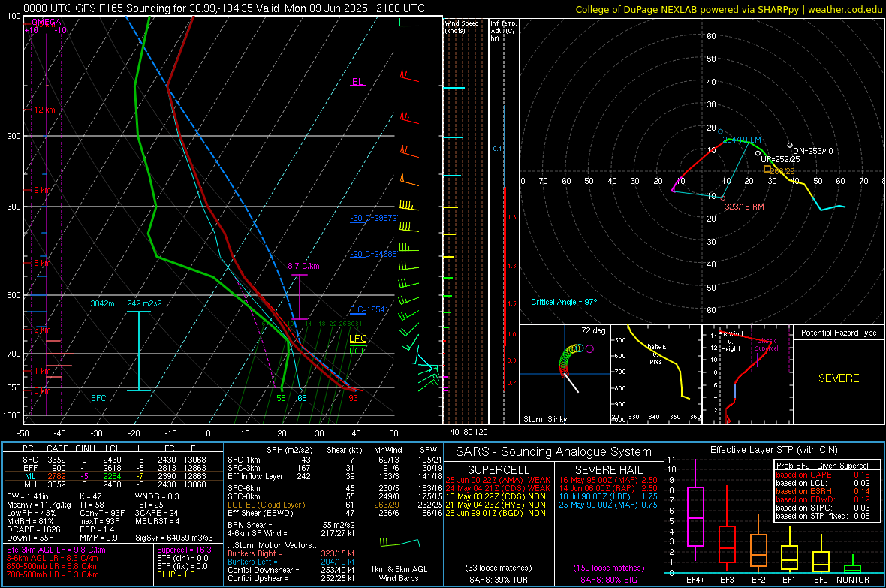The height and width of the screenshot is (588, 886).
Task: Select 'Sfc-3km AGL LR = 9.8 C/km'
Action: pos(56,550)
